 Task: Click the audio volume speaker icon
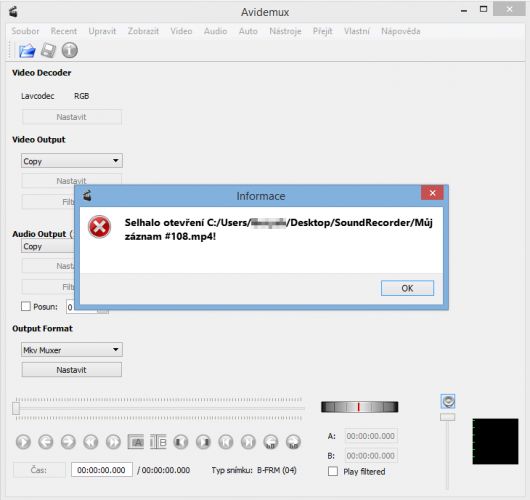pos(448,402)
